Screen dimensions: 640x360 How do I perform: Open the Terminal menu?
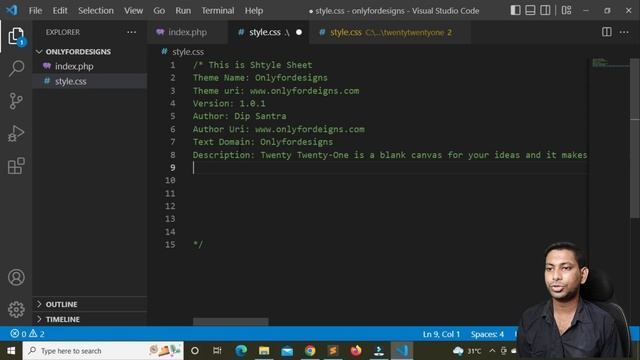pos(218,11)
